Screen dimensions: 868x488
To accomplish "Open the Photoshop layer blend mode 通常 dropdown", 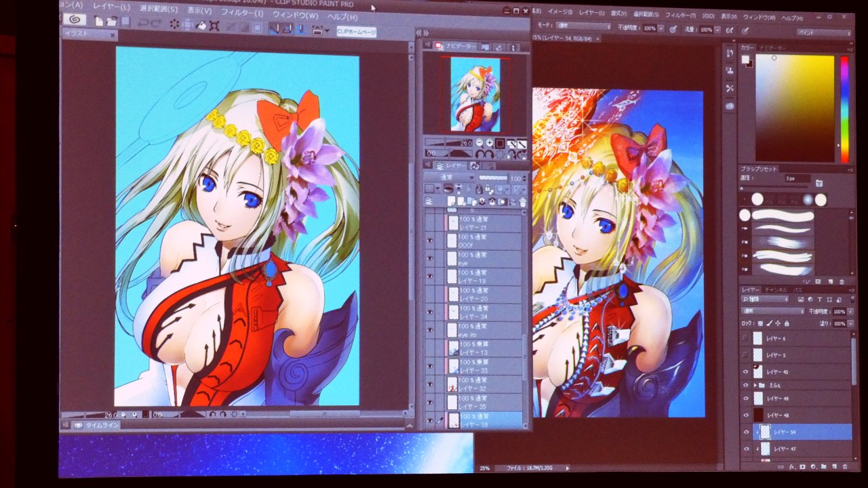I will tap(772, 311).
